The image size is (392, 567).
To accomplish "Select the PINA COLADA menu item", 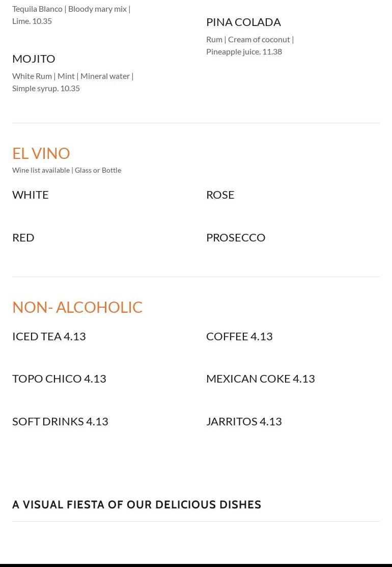I will pyautogui.click(x=243, y=22).
